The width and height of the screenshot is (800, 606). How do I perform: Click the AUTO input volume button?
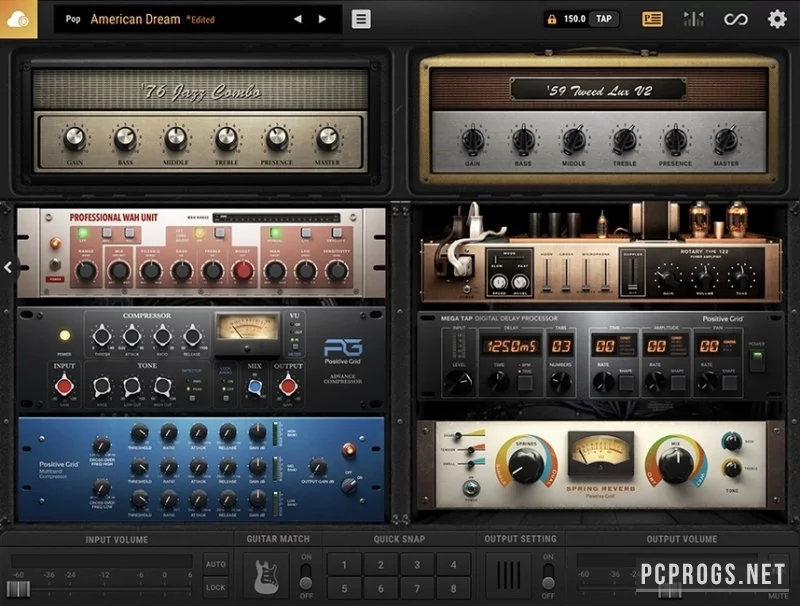tap(215, 564)
